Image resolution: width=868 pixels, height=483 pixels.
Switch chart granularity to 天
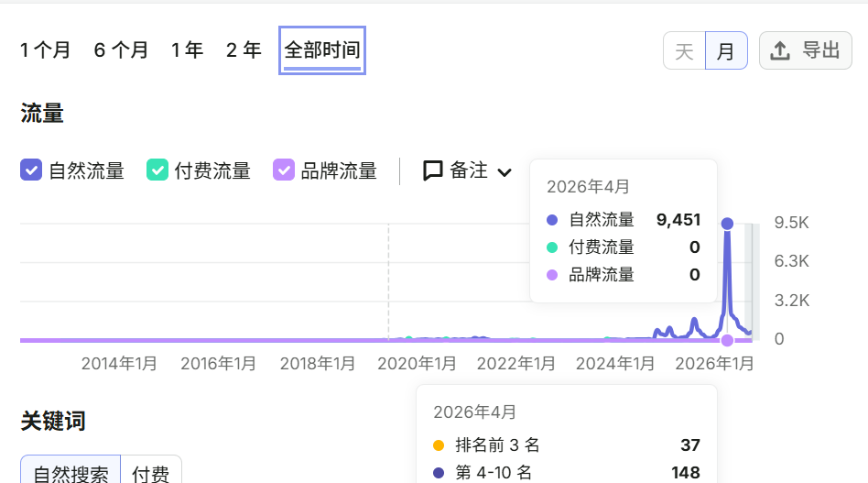click(x=684, y=51)
